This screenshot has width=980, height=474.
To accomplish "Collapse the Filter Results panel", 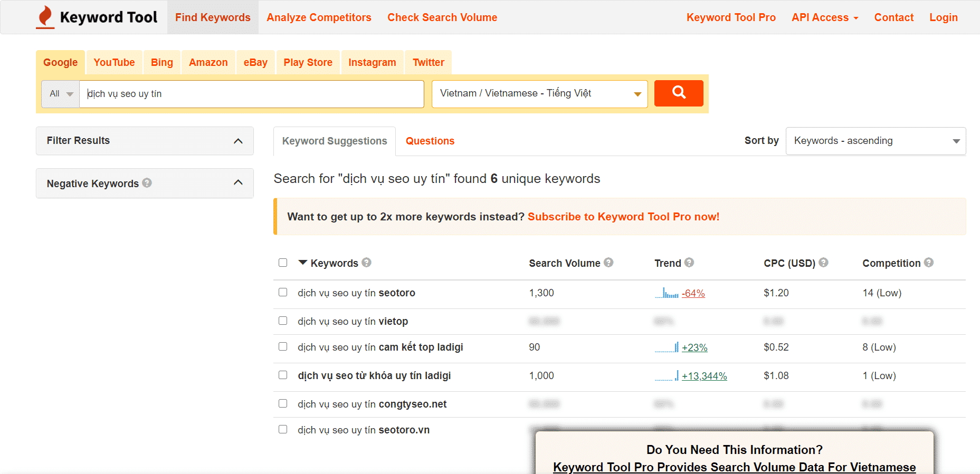I will 145,141.
